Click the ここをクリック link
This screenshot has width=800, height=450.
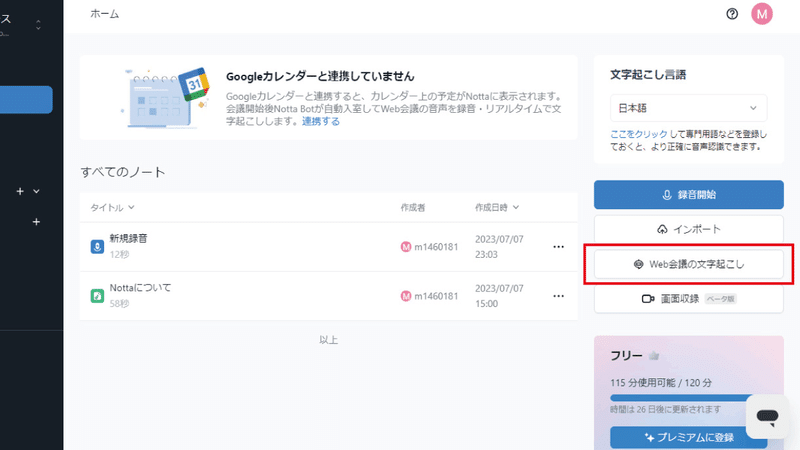[639, 134]
